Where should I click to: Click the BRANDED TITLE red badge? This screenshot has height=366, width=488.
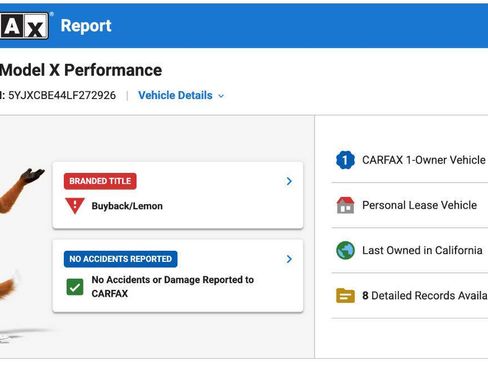[100, 181]
